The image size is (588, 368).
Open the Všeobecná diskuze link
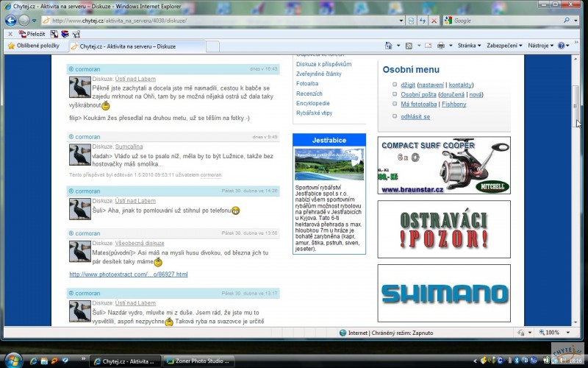tap(140, 243)
